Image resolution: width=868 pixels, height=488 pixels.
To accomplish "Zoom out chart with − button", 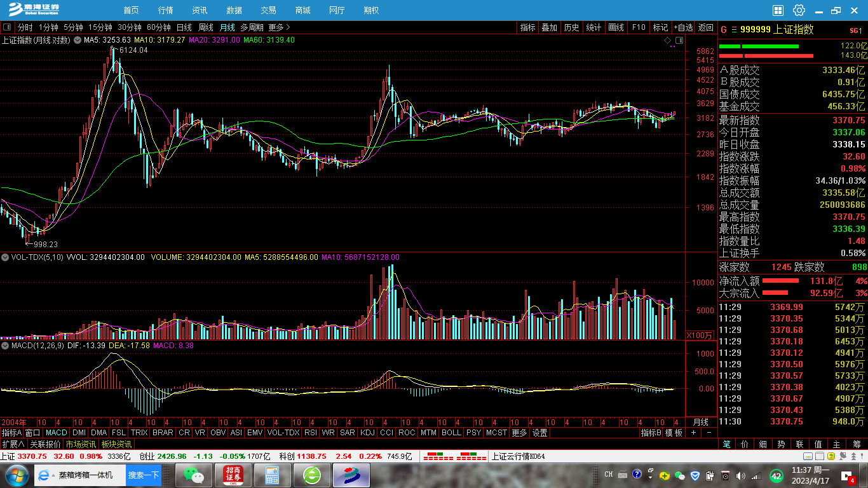I will point(709,433).
